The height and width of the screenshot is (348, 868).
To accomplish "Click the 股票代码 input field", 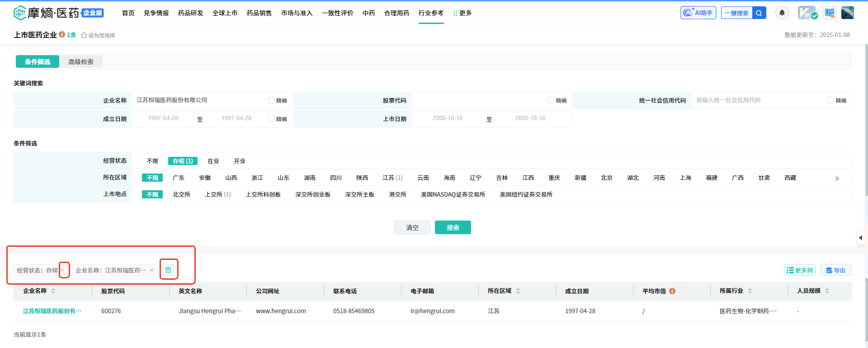I will pos(478,100).
